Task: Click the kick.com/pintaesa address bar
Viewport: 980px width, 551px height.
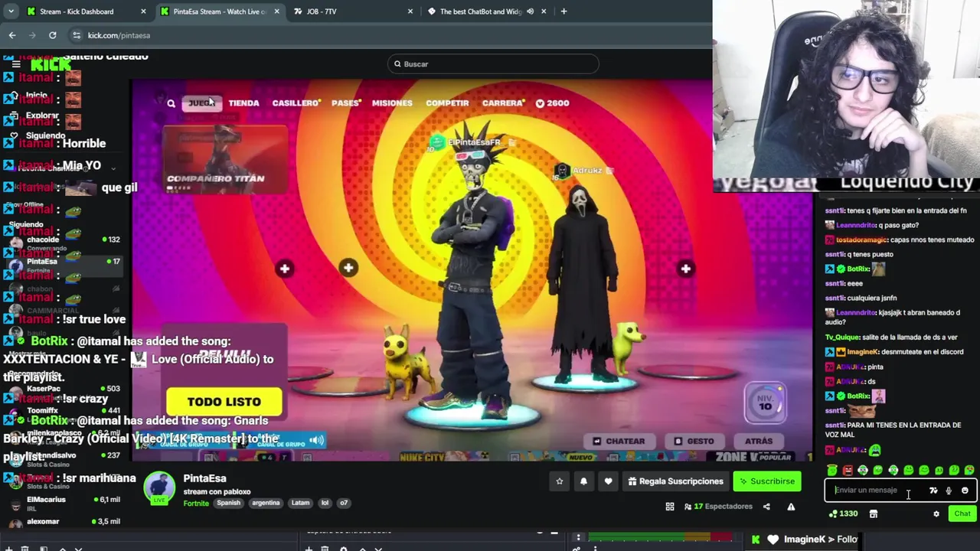Action: 119,35
